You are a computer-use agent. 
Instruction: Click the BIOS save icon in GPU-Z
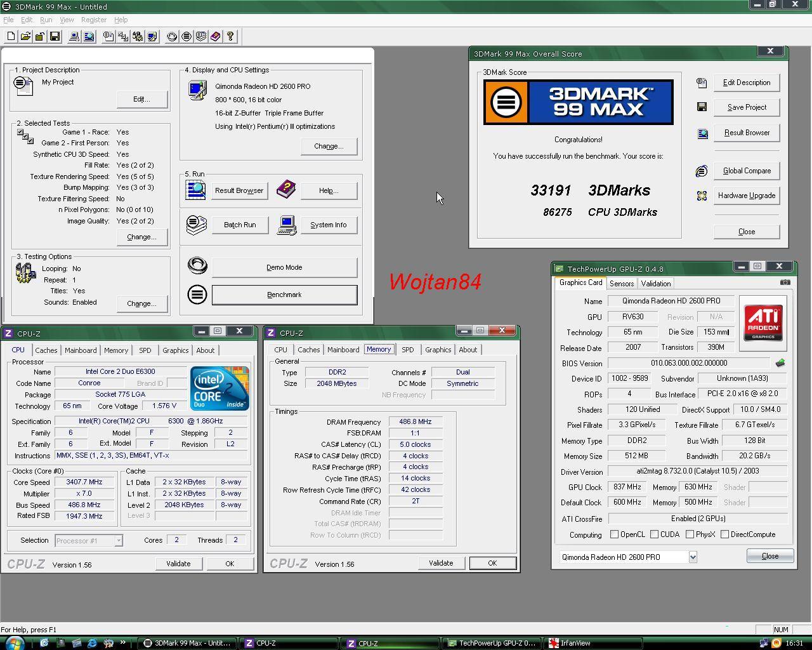[780, 363]
